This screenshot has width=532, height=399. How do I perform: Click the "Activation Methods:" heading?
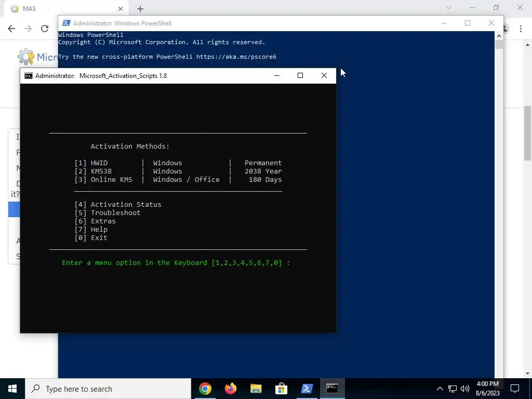point(130,146)
